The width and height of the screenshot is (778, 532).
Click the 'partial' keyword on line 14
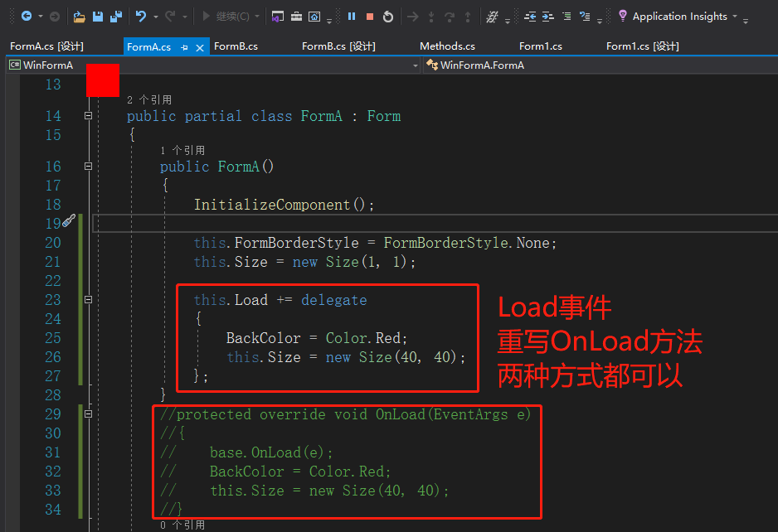point(213,116)
